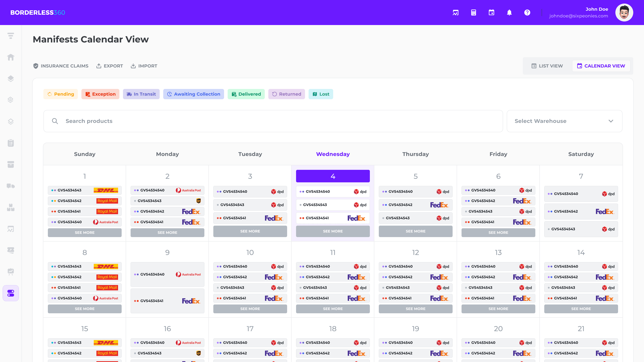Screen dimensions: 644x362
Task: Open the chart board icon in sidebar
Action: click(x=11, y=229)
